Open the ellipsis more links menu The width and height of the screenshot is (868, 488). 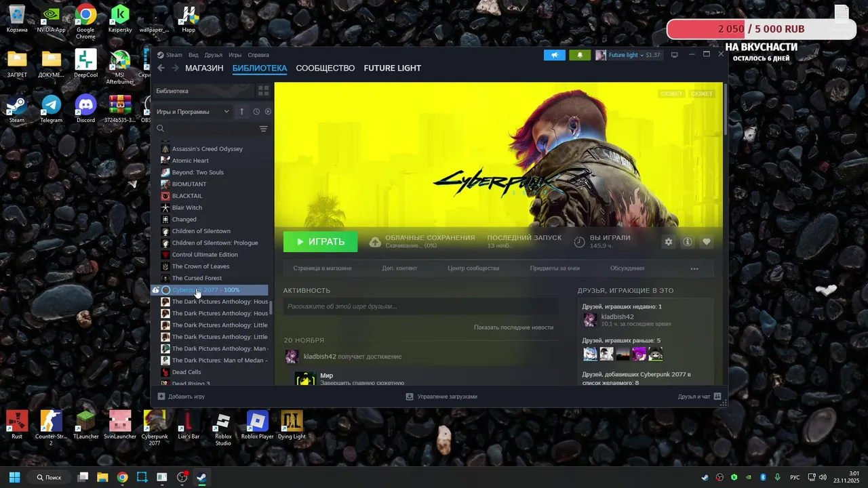point(694,268)
